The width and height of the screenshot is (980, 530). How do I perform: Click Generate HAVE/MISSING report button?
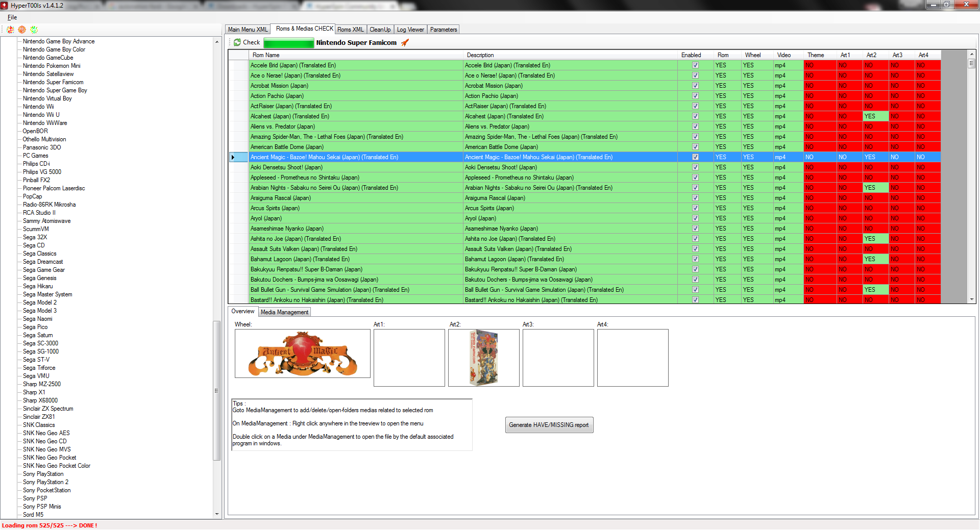tap(549, 425)
